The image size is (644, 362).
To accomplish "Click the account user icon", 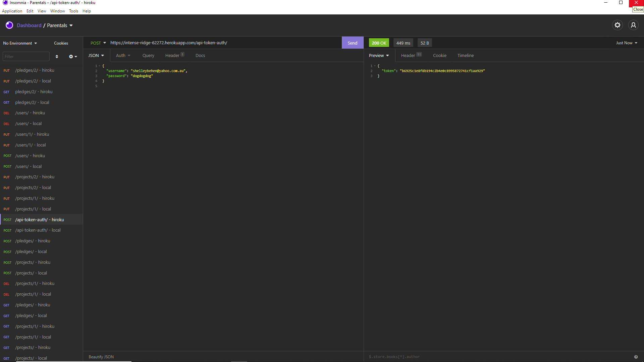I will click(x=633, y=25).
